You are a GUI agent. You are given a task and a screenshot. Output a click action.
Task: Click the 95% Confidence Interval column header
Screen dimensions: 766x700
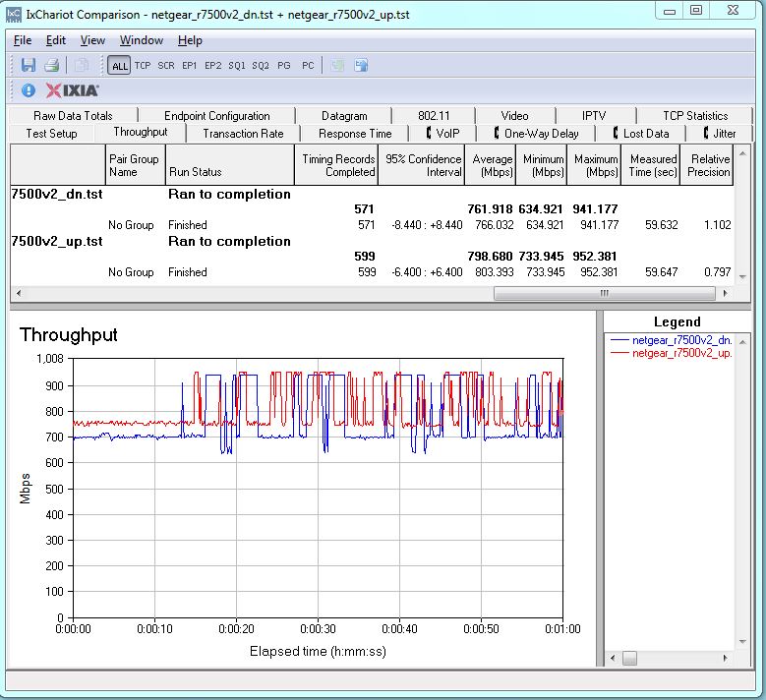point(422,165)
